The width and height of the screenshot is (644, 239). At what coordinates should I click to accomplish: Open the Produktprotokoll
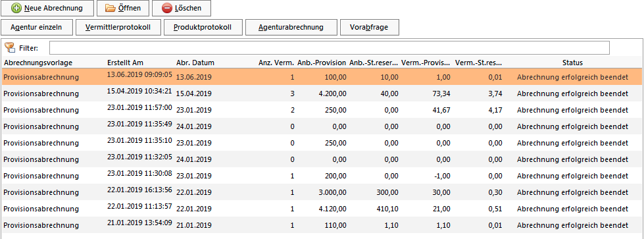point(203,28)
